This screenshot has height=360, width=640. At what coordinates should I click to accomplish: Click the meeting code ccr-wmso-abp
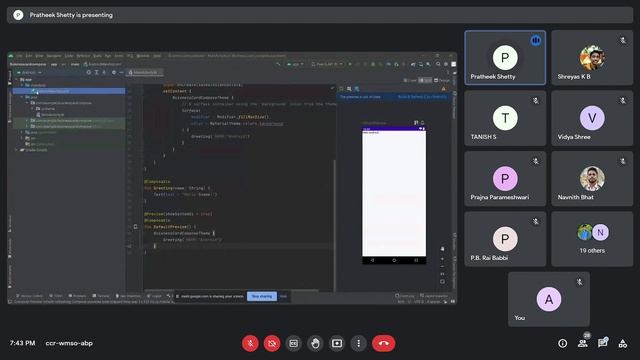point(69,343)
